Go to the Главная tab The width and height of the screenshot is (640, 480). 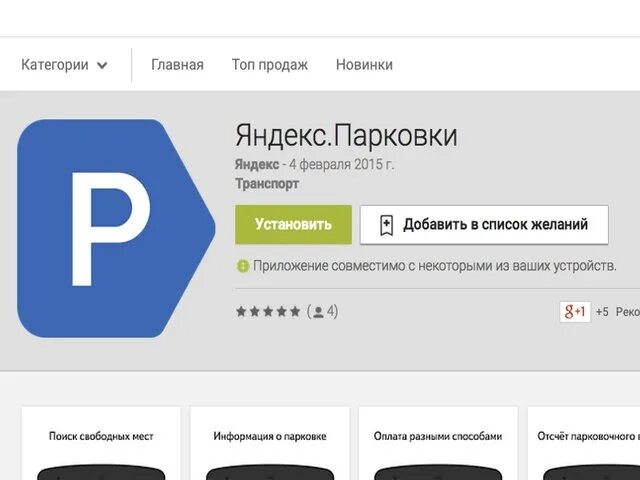(177, 65)
